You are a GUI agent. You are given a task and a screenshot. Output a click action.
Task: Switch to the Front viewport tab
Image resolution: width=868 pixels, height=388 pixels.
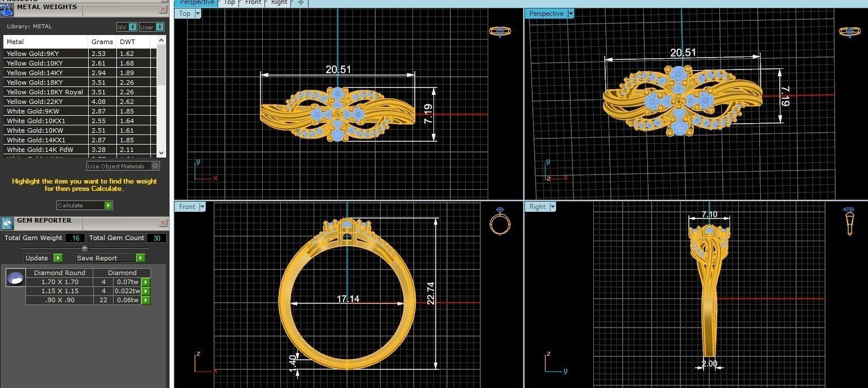pyautogui.click(x=253, y=2)
